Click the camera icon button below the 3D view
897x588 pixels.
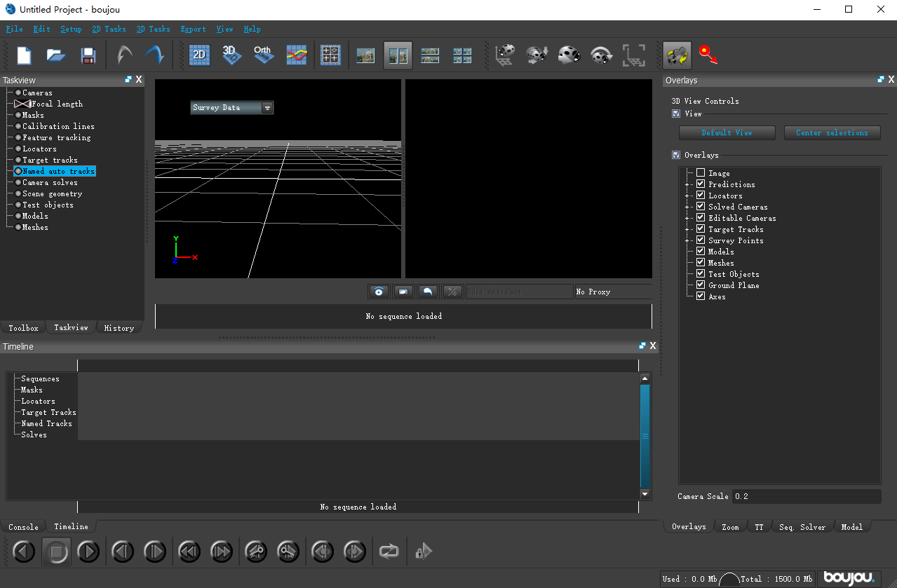379,292
